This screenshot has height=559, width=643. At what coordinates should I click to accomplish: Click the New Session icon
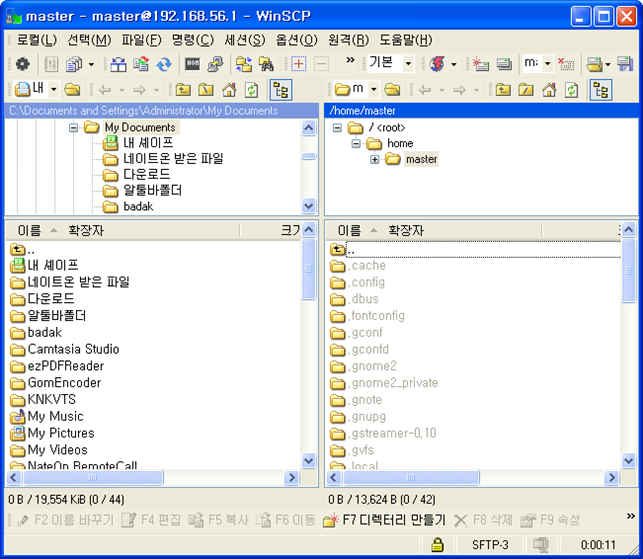coord(480,64)
